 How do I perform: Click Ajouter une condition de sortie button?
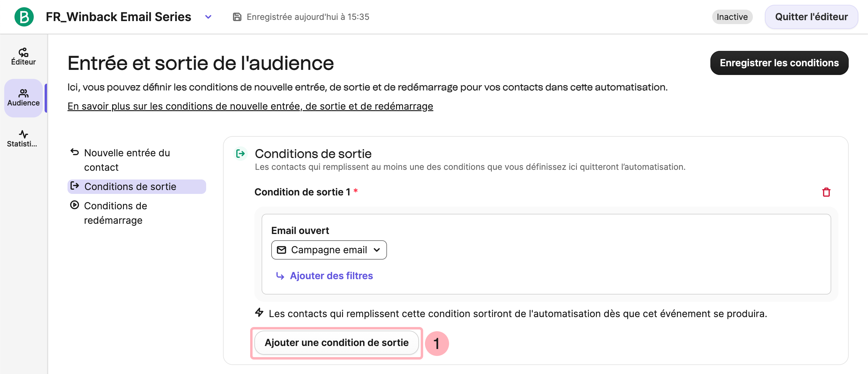coord(336,343)
